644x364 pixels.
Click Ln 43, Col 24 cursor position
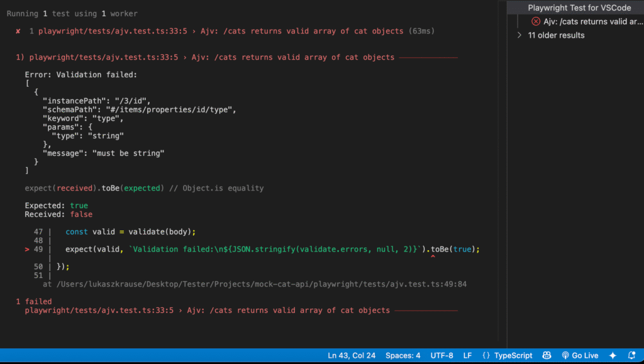pyautogui.click(x=351, y=355)
